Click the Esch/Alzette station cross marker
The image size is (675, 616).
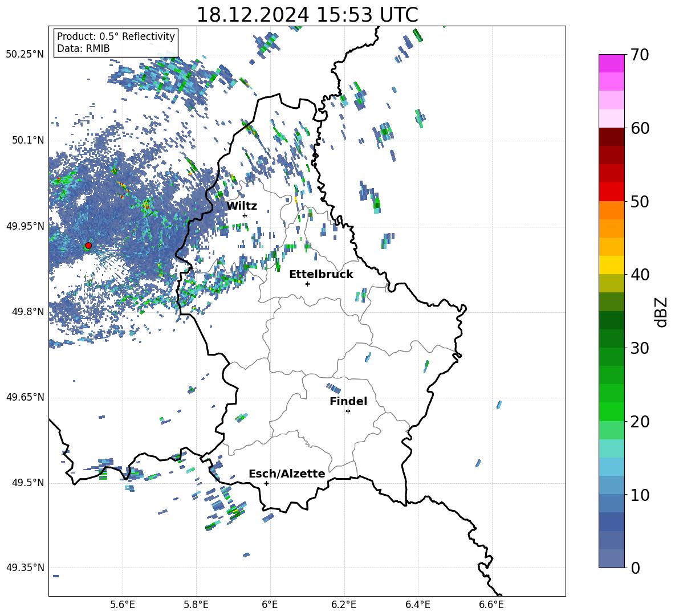point(266,483)
